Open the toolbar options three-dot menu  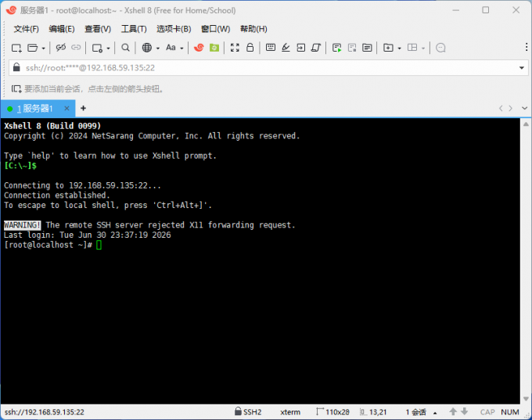tap(527, 47)
